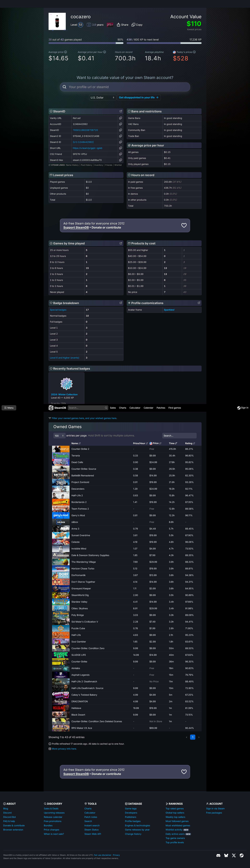Open the external link icon on Profile customizations
The width and height of the screenshot is (250, 868).
[x=199, y=303]
